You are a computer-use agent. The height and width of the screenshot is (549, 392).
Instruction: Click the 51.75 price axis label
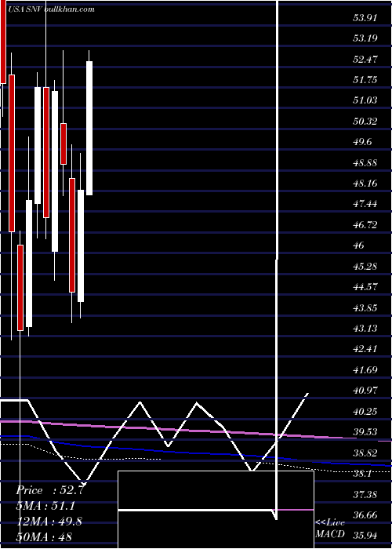tap(365, 79)
